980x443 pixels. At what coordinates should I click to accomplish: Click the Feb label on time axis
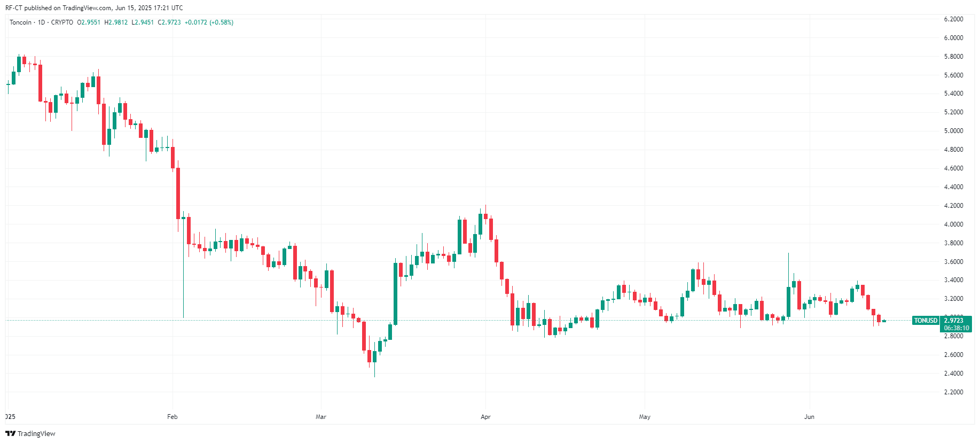click(172, 417)
